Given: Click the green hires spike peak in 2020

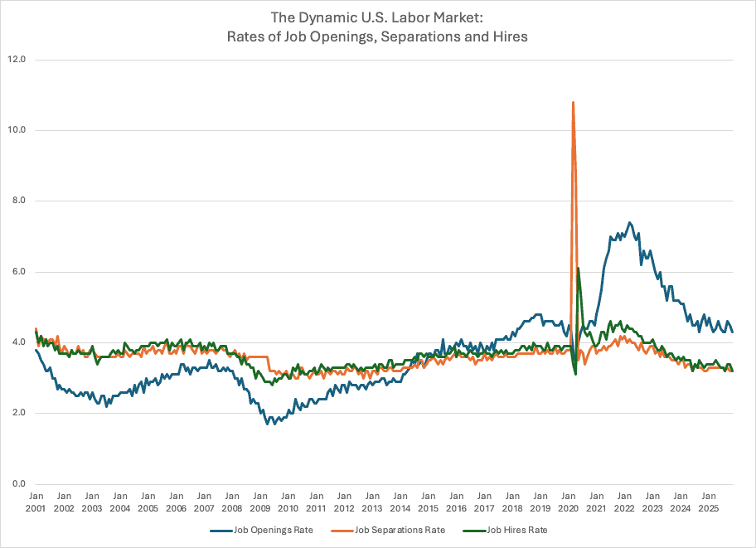Looking at the screenshot, I should [578, 269].
